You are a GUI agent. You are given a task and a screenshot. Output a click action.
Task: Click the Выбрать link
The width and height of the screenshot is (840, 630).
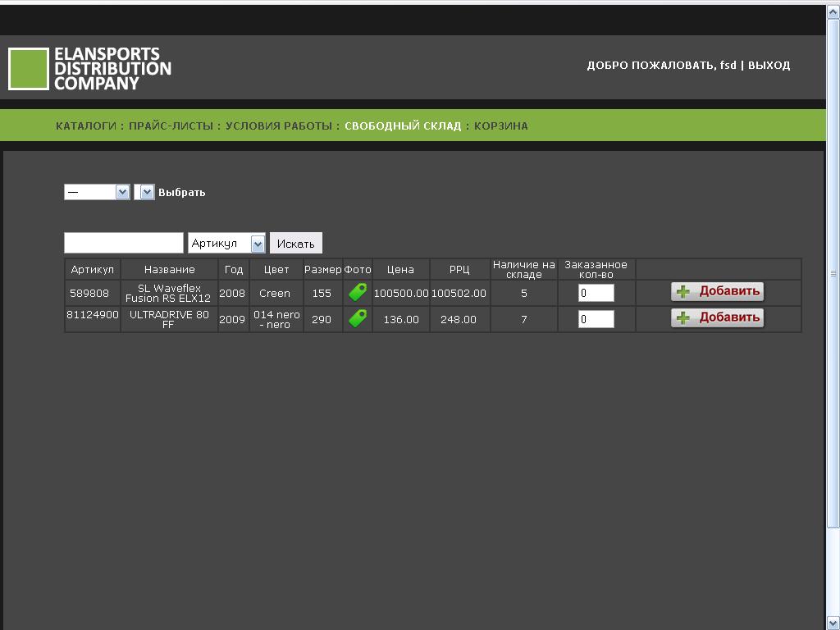[181, 192]
